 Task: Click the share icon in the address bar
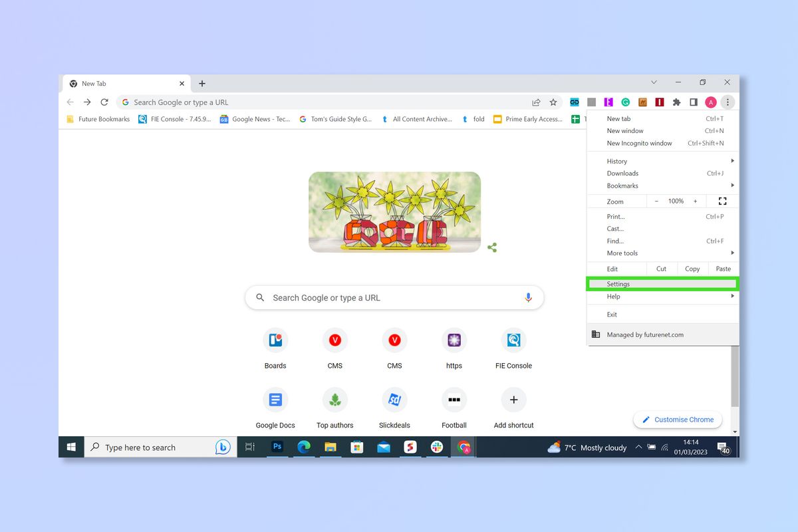click(x=537, y=102)
